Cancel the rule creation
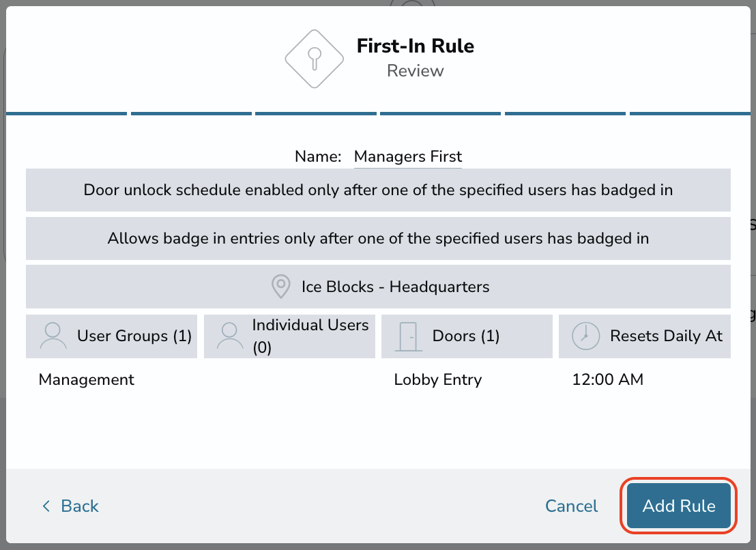This screenshot has width=756, height=550. tap(571, 506)
